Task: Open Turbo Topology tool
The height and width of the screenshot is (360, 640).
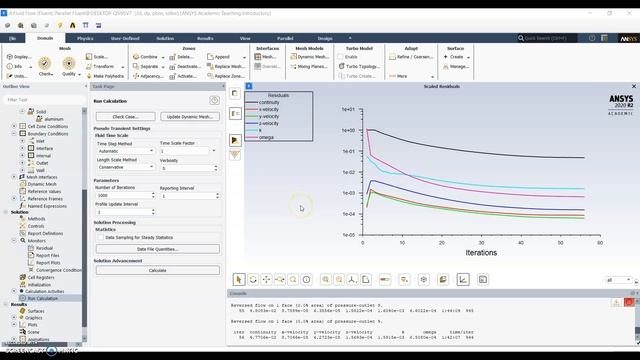Action: [359, 66]
